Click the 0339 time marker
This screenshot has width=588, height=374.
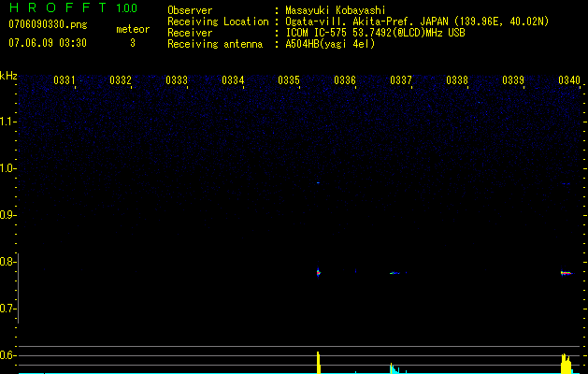tap(513, 80)
